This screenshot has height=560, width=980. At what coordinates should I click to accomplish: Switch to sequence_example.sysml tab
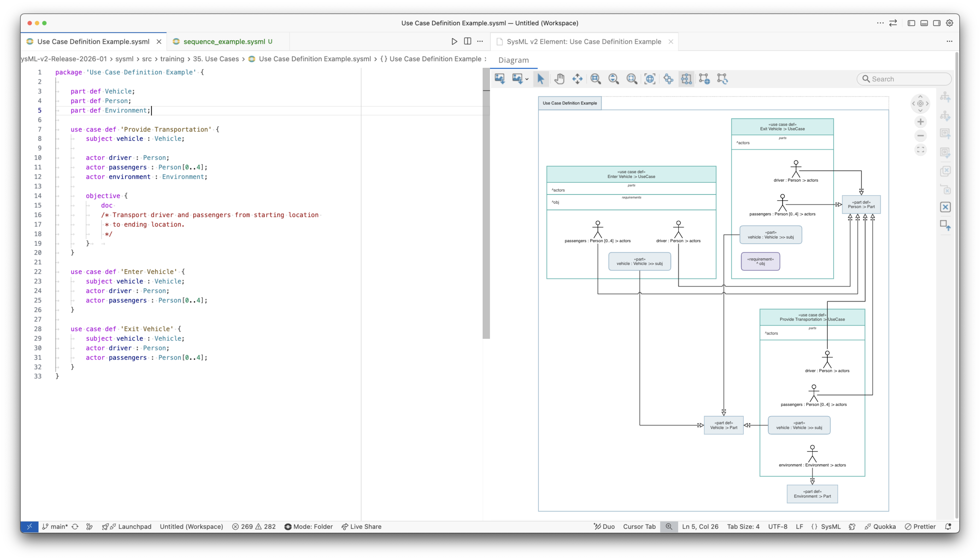point(224,42)
